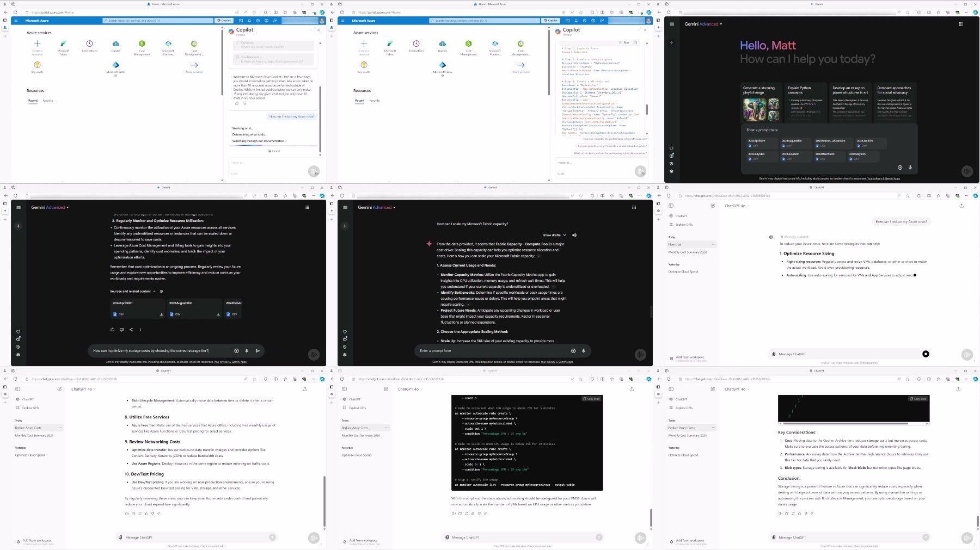Screen dimensions: 980x550
Task: Open the ChatGPT 4o dropdown in the autoscale code window
Action: point(410,390)
